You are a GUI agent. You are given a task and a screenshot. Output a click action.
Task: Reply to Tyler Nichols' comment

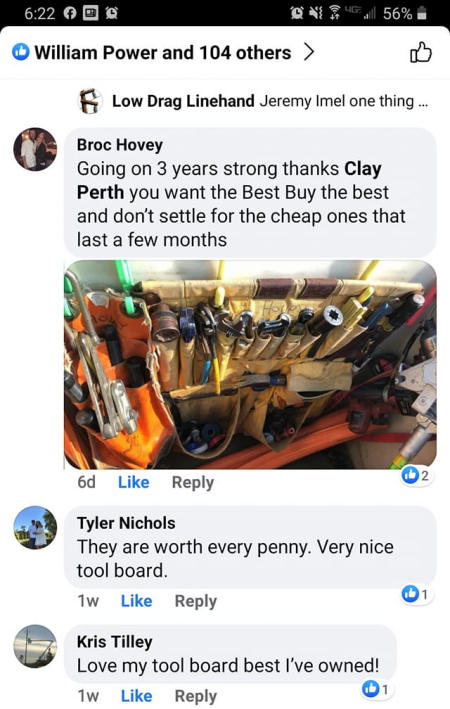(x=195, y=601)
